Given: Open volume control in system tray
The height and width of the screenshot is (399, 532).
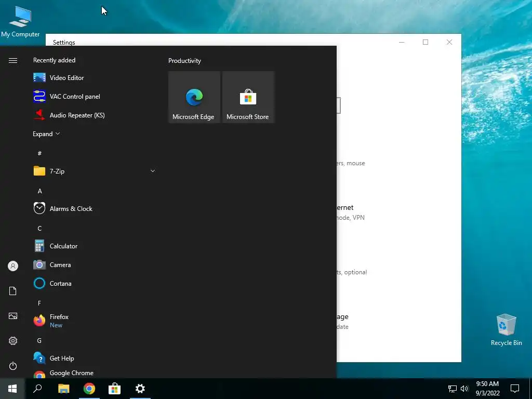Looking at the screenshot, I should 464,389.
